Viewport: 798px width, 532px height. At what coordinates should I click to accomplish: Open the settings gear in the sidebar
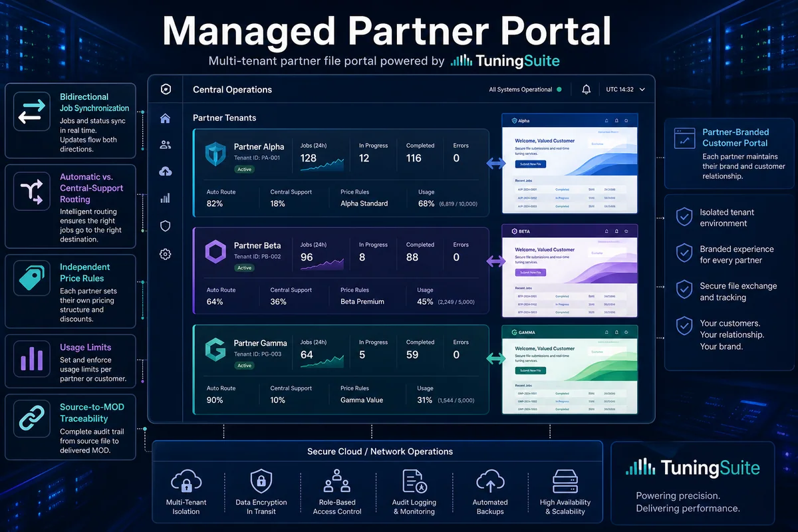[166, 254]
